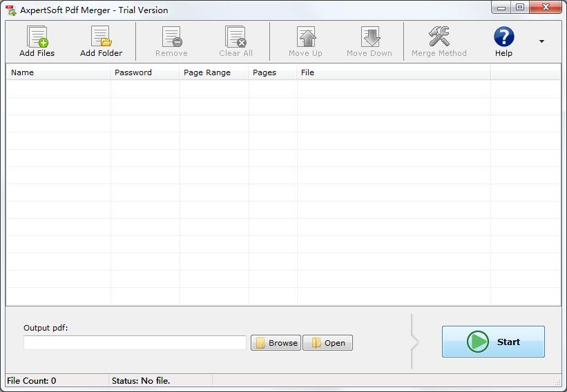Click the Add Folder toolbar icon
The height and width of the screenshot is (392, 567).
tap(102, 37)
